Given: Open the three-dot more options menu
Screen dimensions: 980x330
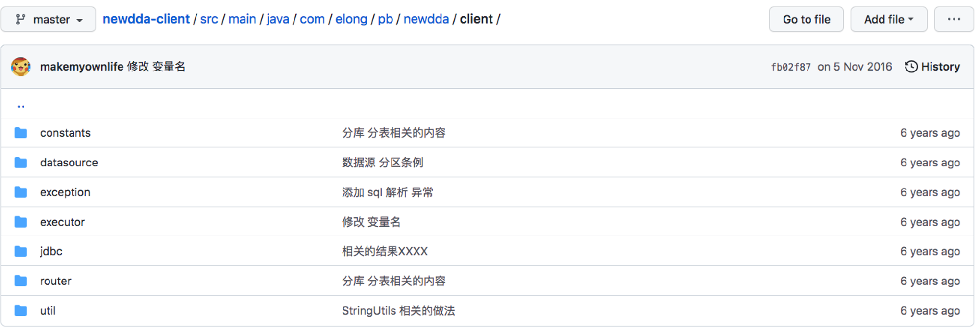Looking at the screenshot, I should point(954,20).
